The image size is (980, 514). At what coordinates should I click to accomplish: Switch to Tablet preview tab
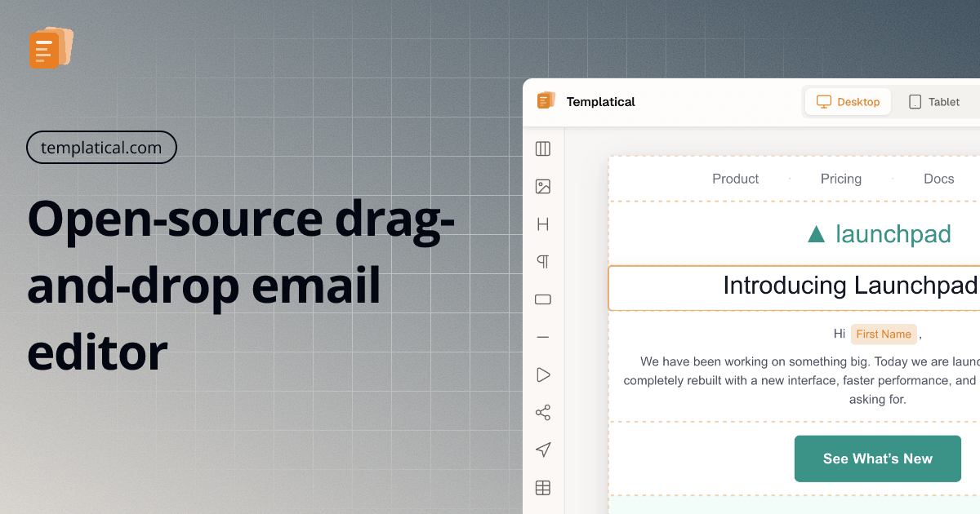[934, 102]
